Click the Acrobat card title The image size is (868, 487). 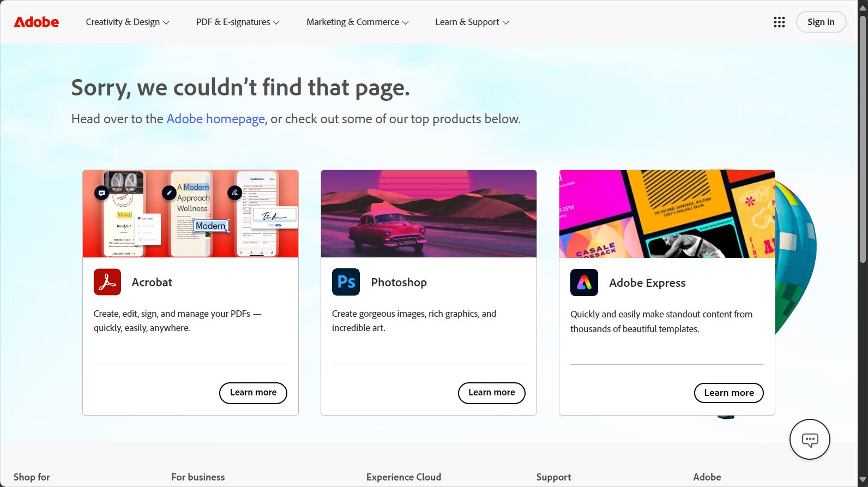click(152, 282)
